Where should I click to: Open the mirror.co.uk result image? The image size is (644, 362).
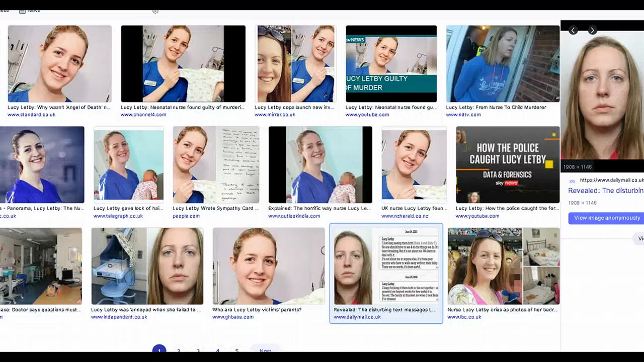click(x=295, y=64)
